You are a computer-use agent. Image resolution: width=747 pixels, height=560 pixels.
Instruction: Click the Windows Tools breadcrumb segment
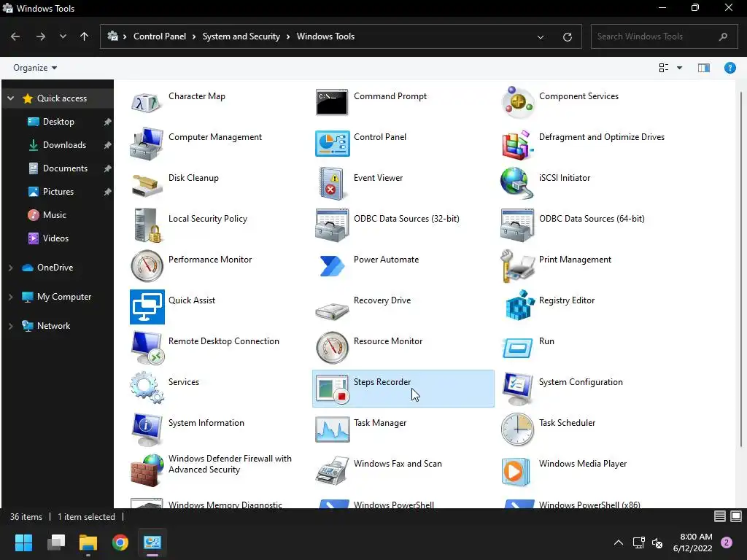tap(325, 36)
